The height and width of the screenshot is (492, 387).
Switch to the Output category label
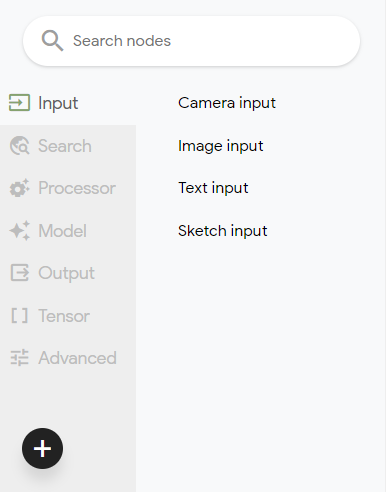[66, 273]
